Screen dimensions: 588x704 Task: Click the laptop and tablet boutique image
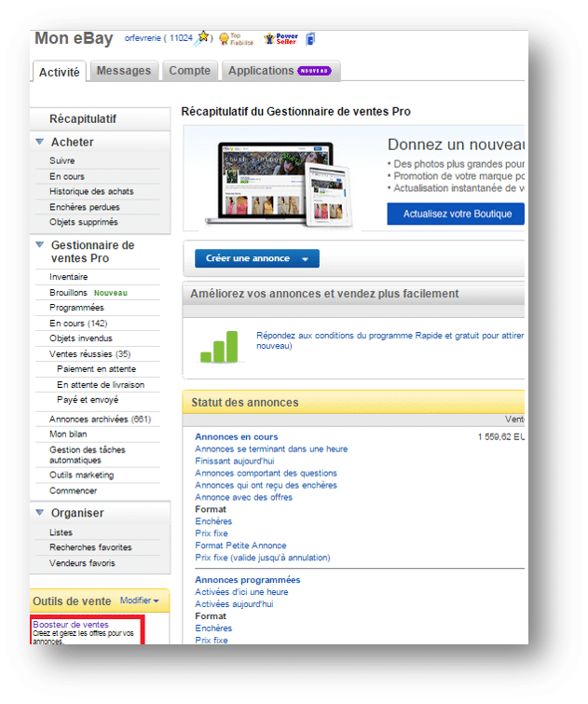tap(279, 184)
